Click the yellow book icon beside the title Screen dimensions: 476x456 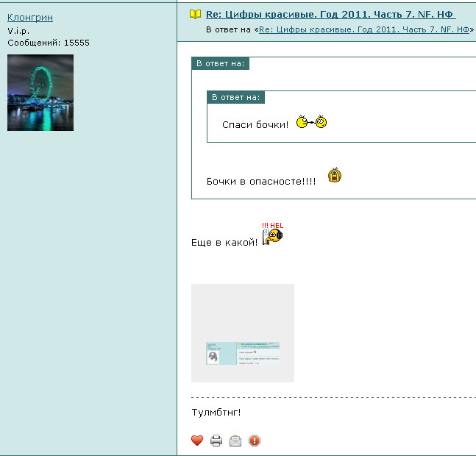coord(195,14)
